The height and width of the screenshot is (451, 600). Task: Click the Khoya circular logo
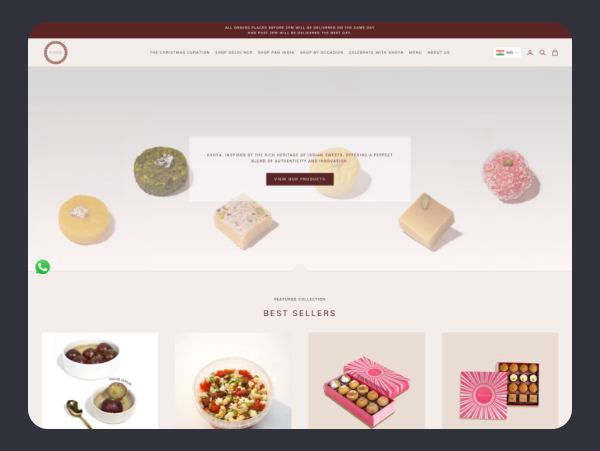click(55, 52)
